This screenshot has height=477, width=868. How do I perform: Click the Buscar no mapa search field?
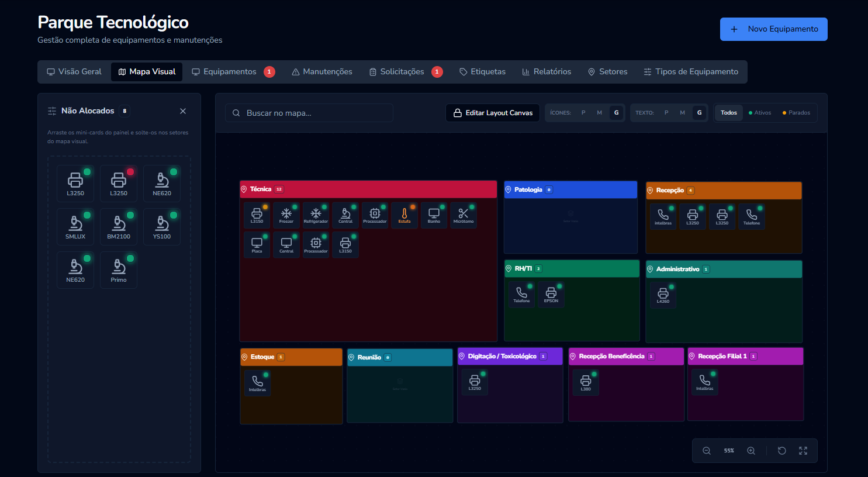click(309, 113)
